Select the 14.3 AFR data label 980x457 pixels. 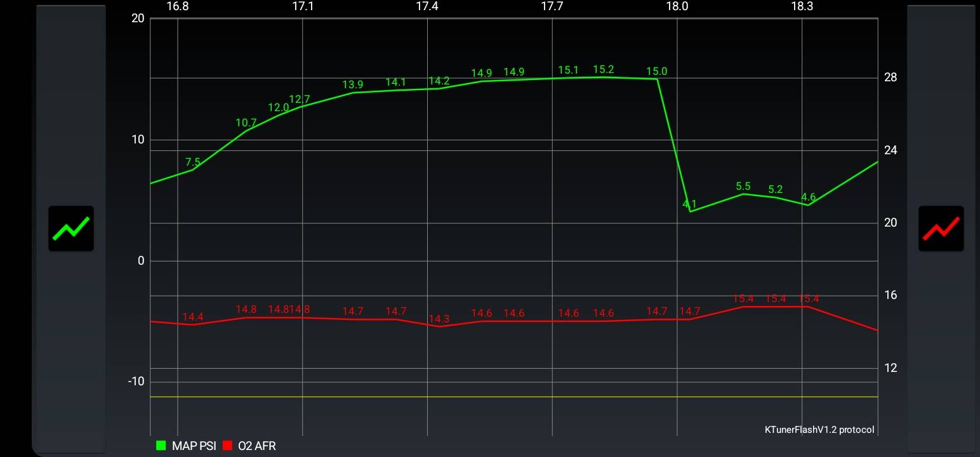pyautogui.click(x=439, y=319)
